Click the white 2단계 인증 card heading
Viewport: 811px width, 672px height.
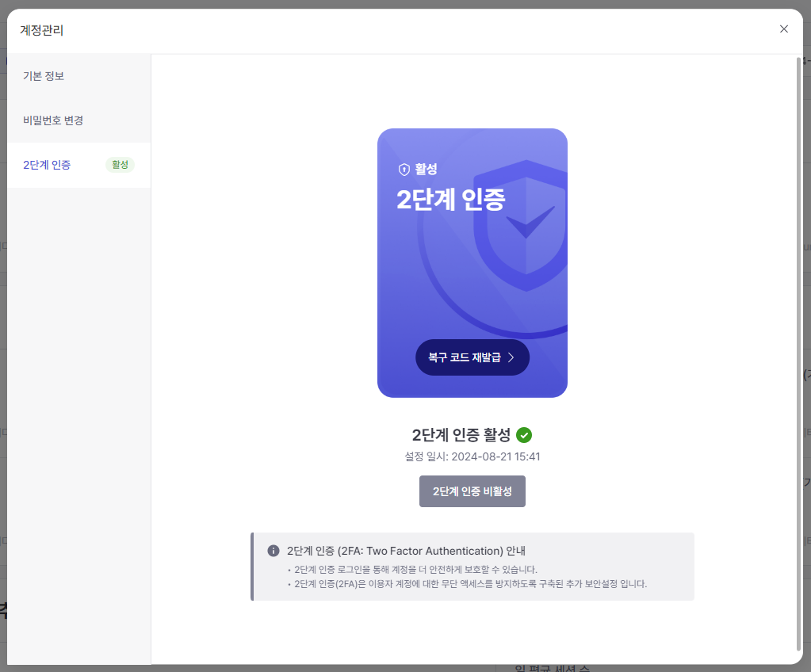(450, 200)
